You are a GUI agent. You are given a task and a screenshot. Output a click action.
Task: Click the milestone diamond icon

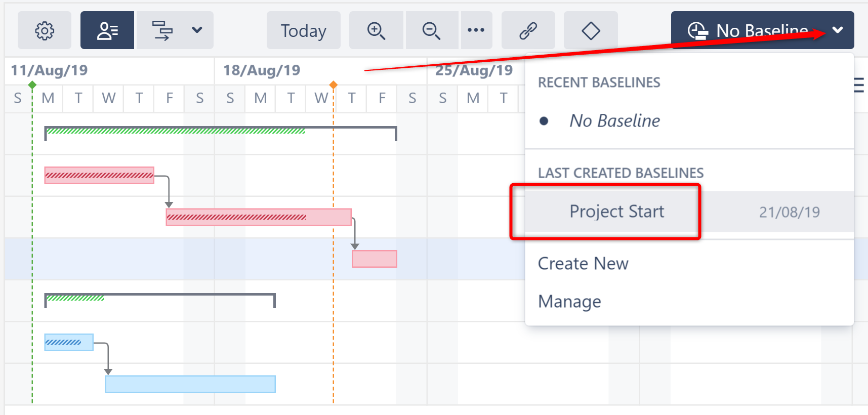coord(591,31)
